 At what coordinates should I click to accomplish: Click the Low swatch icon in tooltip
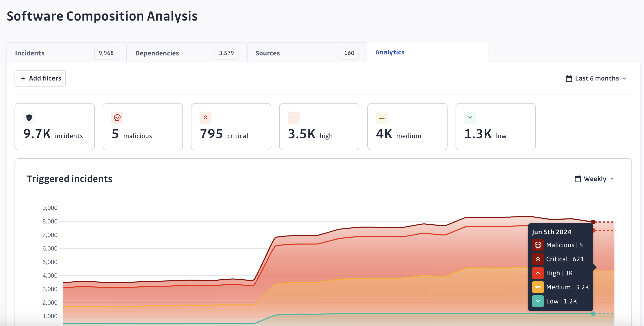538,301
